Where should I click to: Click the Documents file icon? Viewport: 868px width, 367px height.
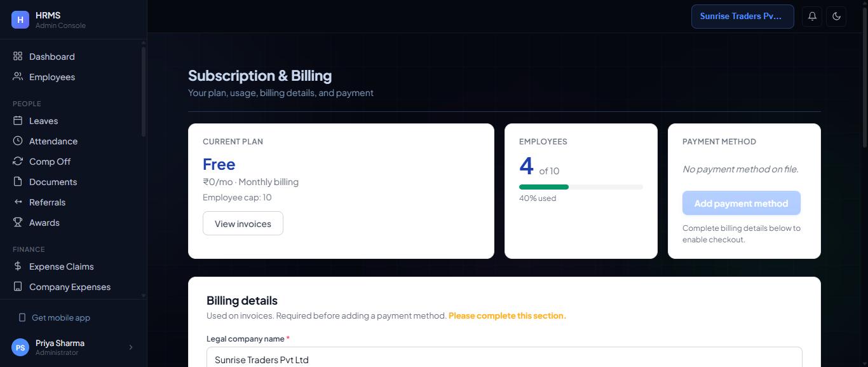18,182
